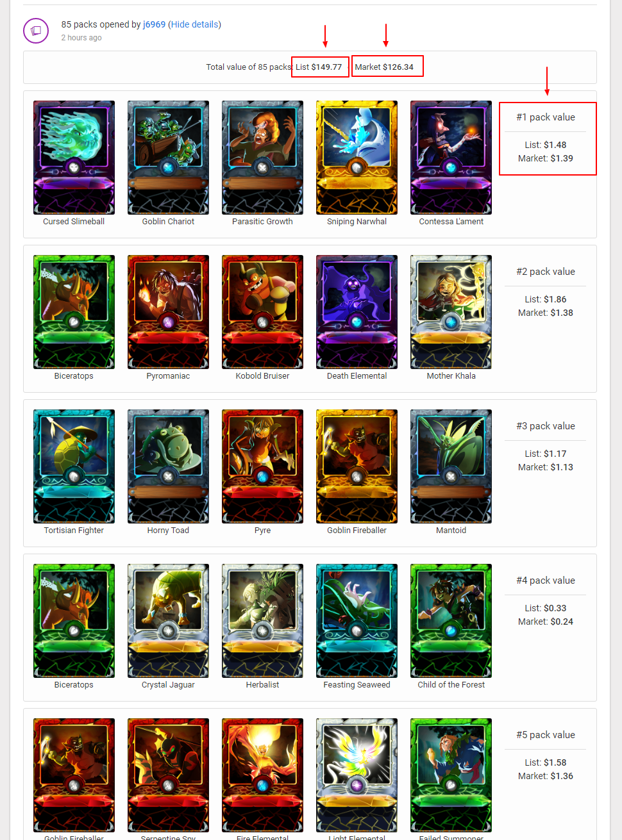Open the Light Elemental card

(x=357, y=775)
